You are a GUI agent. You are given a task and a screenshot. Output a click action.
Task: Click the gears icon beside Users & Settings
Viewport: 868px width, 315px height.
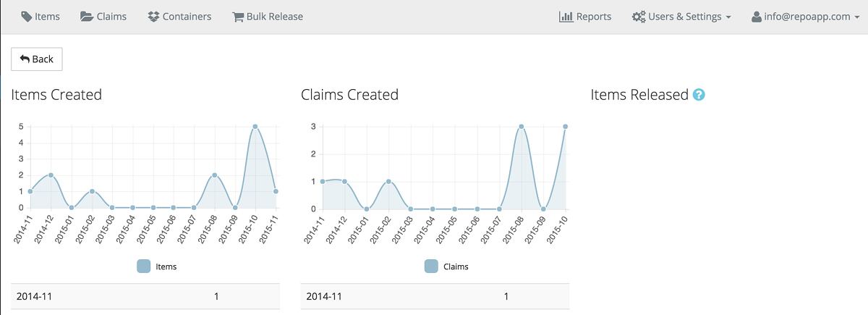[639, 17]
